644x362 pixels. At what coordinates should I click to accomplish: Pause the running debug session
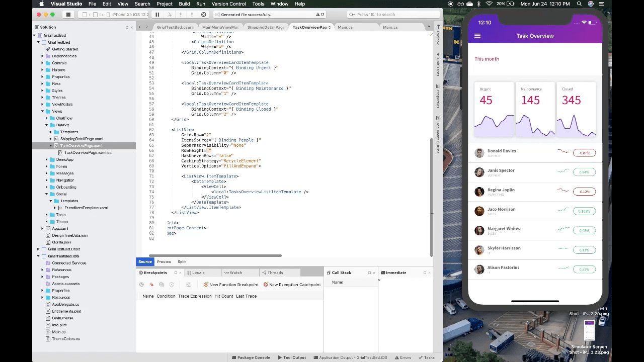pos(157,14)
